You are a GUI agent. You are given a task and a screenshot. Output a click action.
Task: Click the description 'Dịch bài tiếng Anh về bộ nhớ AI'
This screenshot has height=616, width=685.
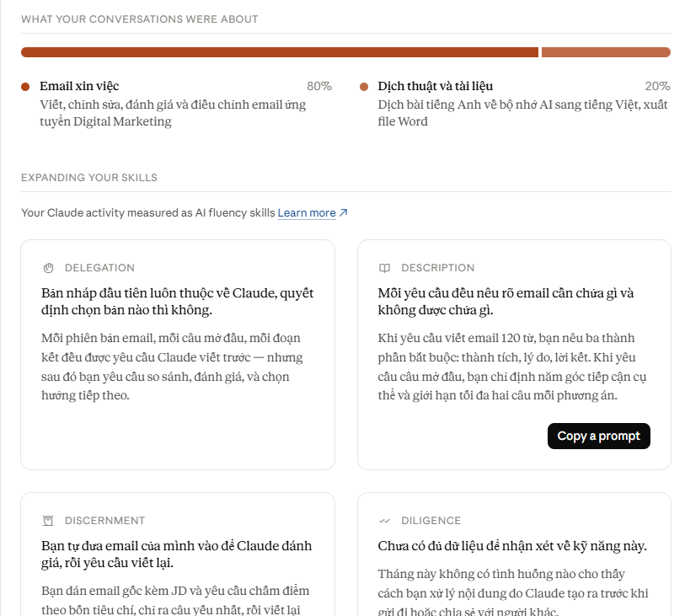tap(523, 113)
